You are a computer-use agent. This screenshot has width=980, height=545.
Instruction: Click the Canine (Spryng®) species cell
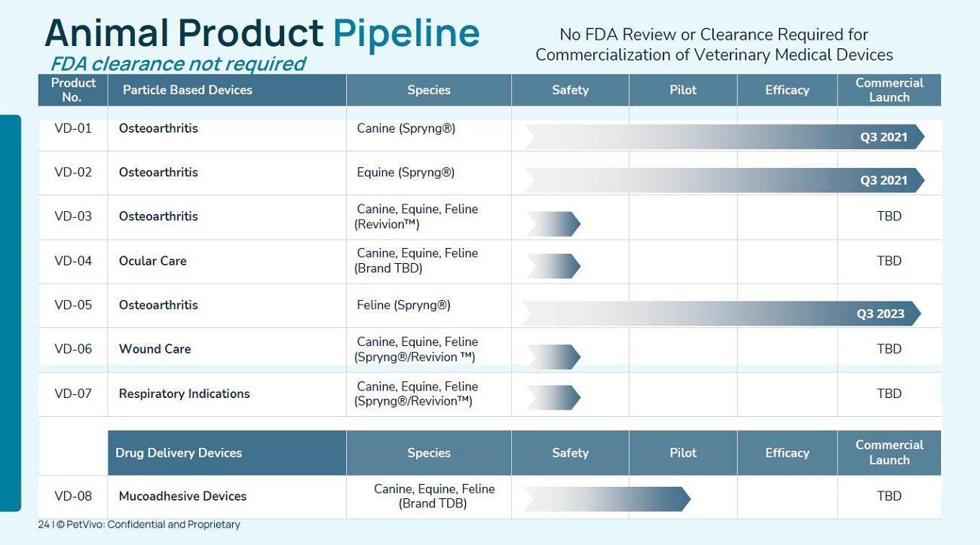[406, 128]
